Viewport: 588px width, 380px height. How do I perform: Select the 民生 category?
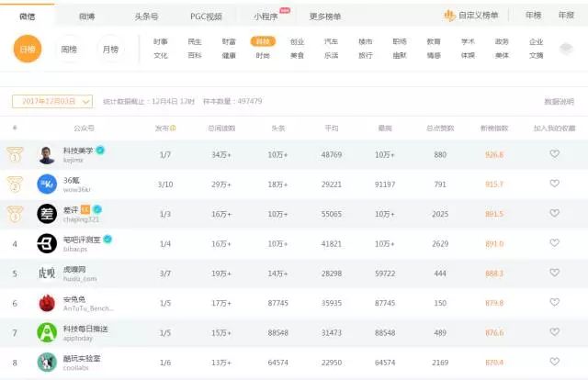point(195,41)
